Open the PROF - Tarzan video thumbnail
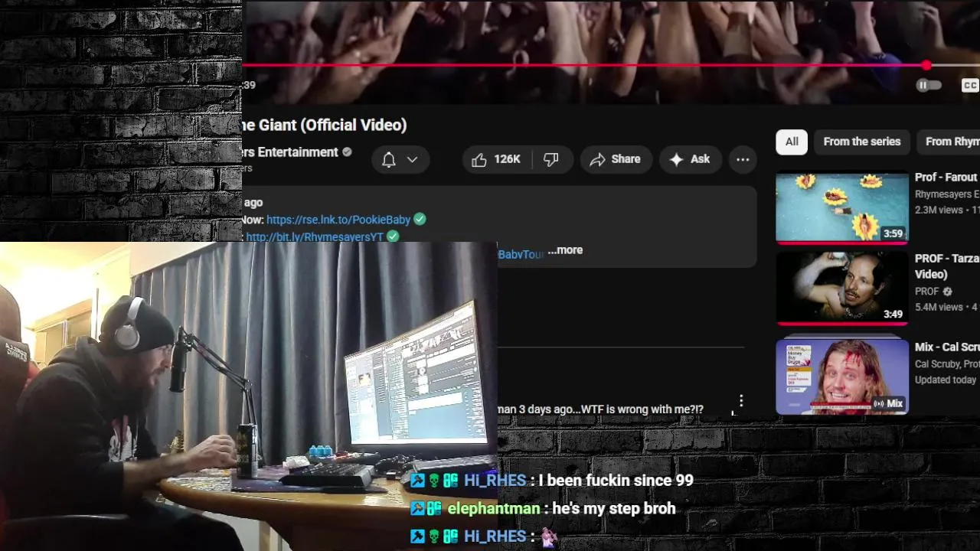This screenshot has width=980, height=551. point(842,288)
